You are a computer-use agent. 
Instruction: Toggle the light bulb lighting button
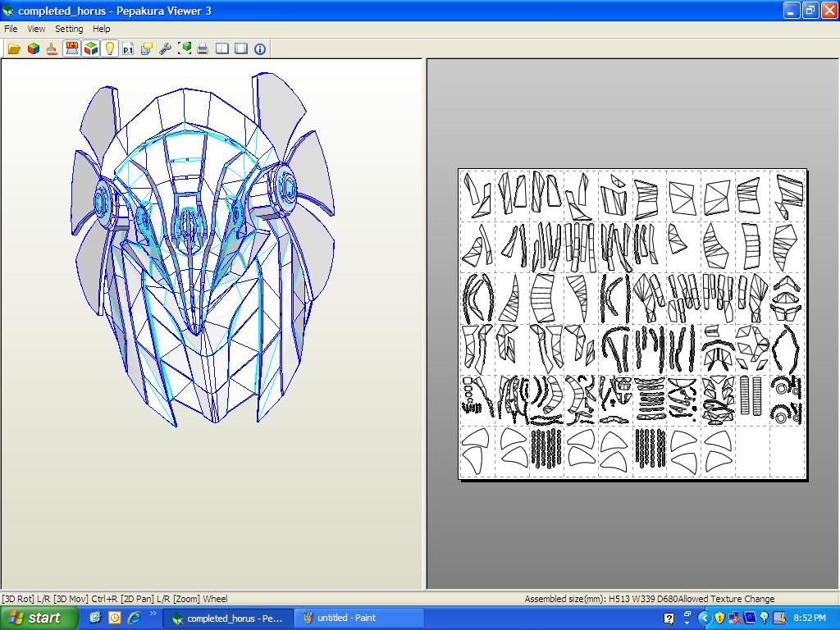click(x=110, y=48)
